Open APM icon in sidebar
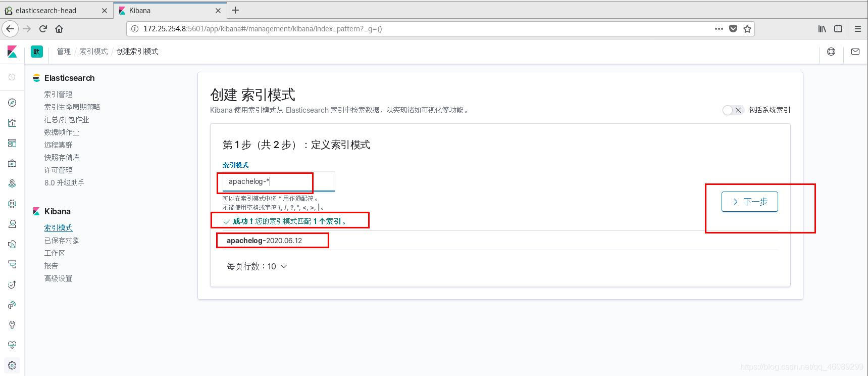Image resolution: width=868 pixels, height=376 pixels. click(x=12, y=264)
